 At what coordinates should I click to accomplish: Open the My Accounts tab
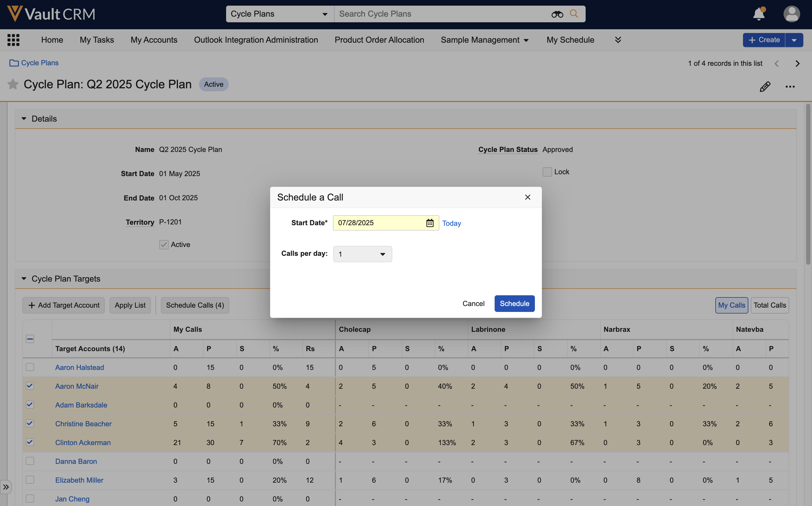[x=154, y=40]
